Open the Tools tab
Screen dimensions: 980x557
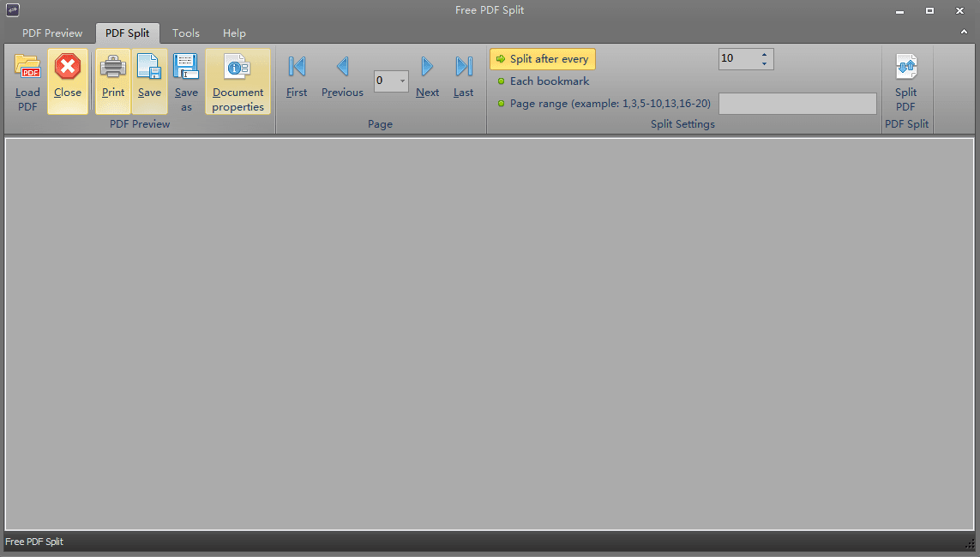[185, 33]
